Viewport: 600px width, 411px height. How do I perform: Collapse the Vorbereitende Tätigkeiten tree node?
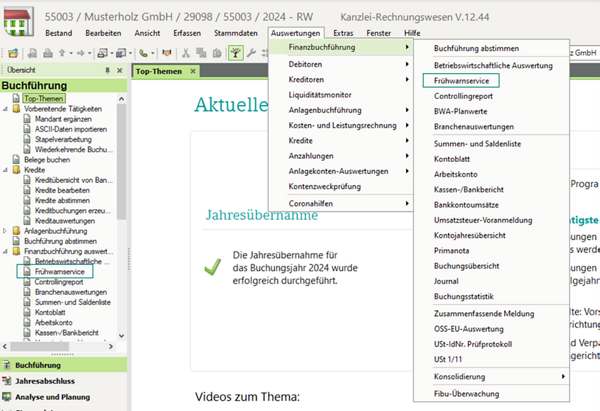(x=5, y=109)
